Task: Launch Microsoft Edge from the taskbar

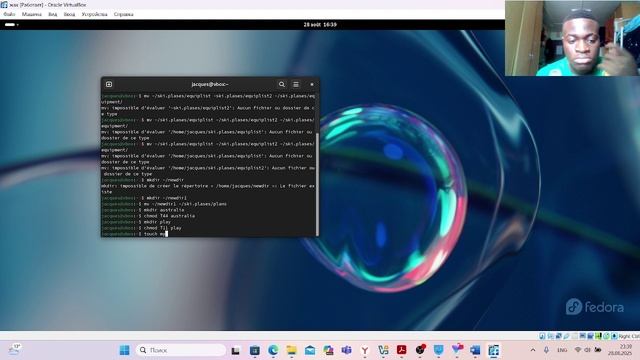Action: (273, 350)
